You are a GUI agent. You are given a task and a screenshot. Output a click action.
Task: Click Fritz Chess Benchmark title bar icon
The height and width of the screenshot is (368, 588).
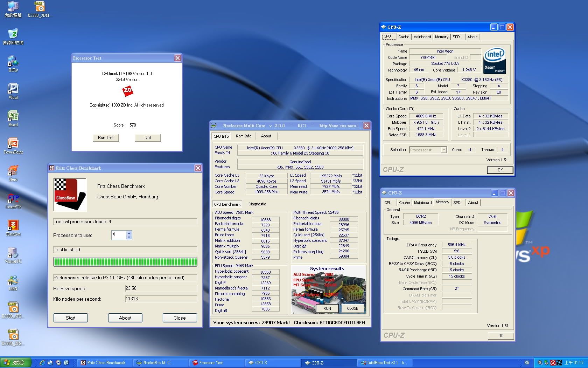(52, 168)
